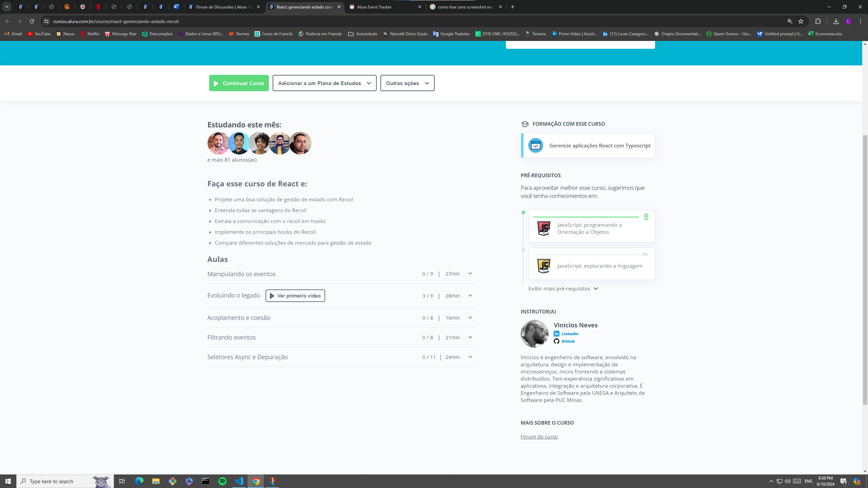Screen dimensions: 868x488
Task: Expand Manipulando os eventos lesson section
Action: tap(470, 273)
